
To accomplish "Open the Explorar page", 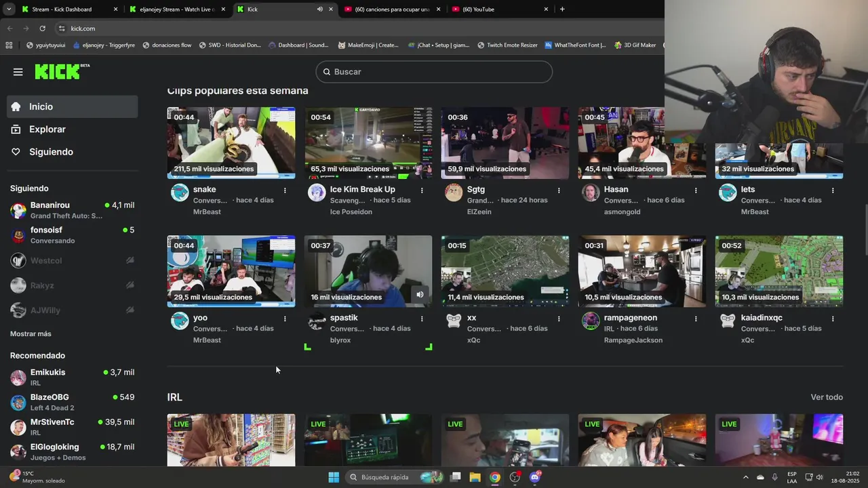I will point(73,129).
